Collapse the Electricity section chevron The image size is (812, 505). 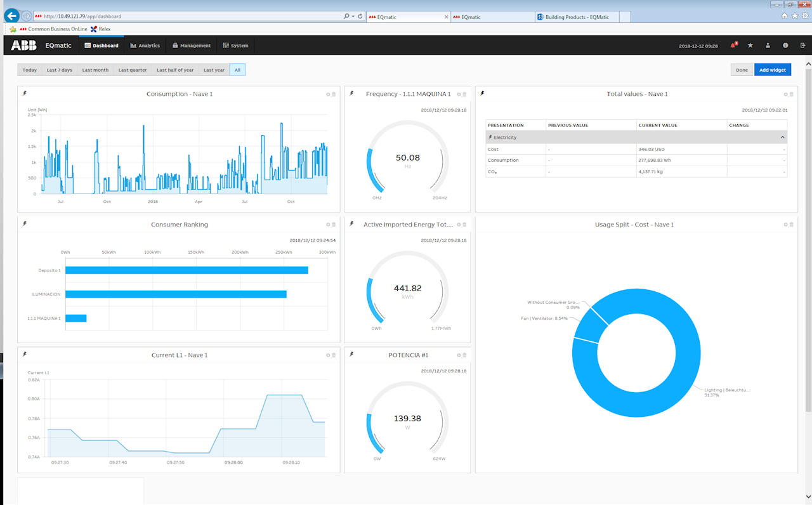tap(782, 137)
